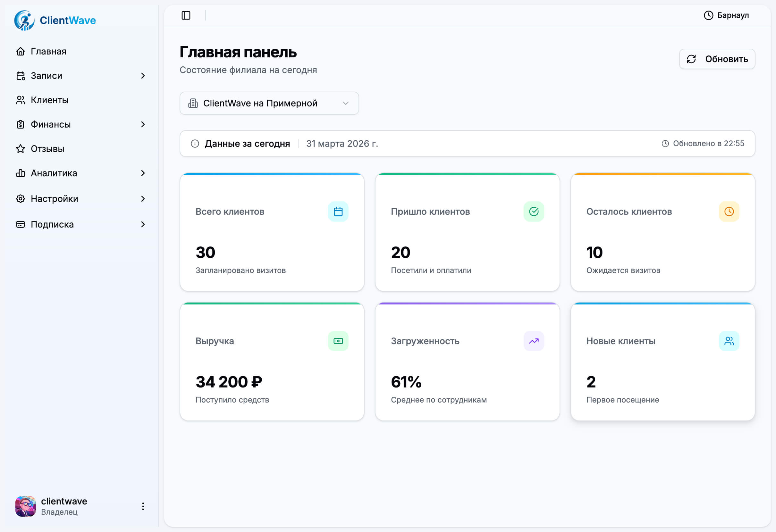Viewport: 776px width, 532px height.
Task: Open the Отзывы menu item
Action: [47, 149]
